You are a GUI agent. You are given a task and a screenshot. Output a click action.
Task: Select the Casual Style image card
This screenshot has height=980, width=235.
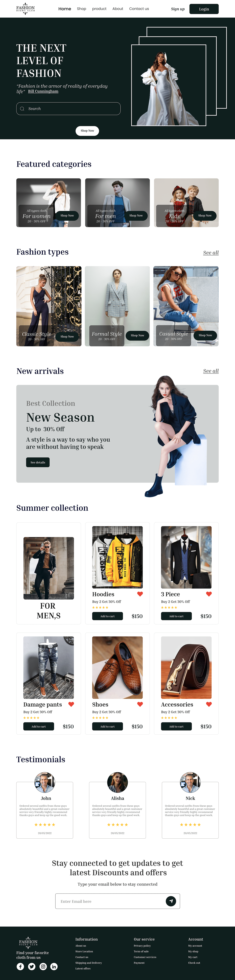(x=186, y=306)
